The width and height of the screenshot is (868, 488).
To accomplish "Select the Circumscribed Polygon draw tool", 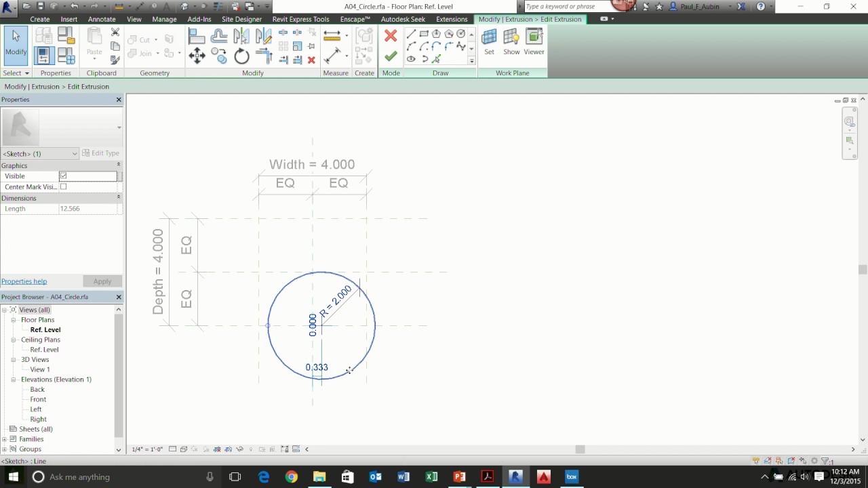I will (x=449, y=34).
